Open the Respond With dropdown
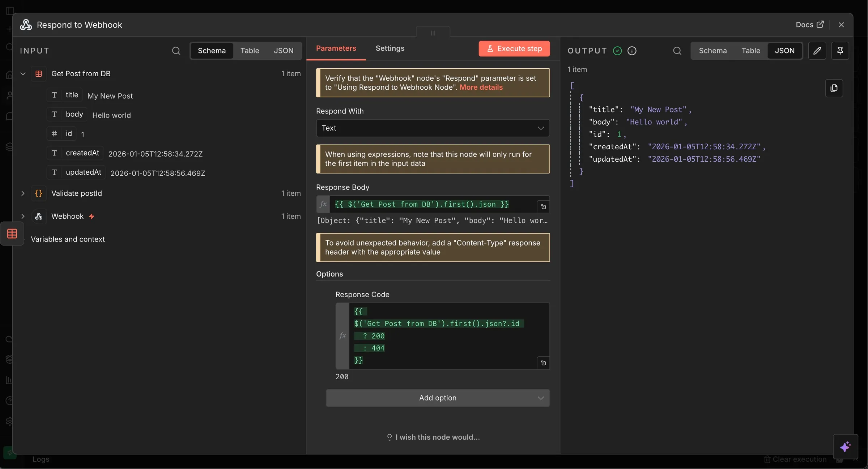 click(433, 128)
